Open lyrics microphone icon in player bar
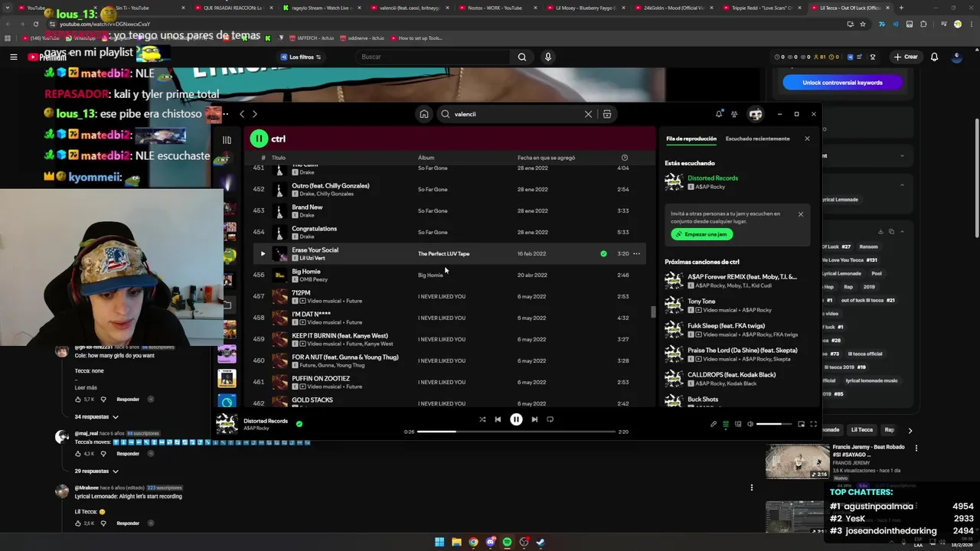Viewport: 980px width, 551px height. pyautogui.click(x=714, y=424)
